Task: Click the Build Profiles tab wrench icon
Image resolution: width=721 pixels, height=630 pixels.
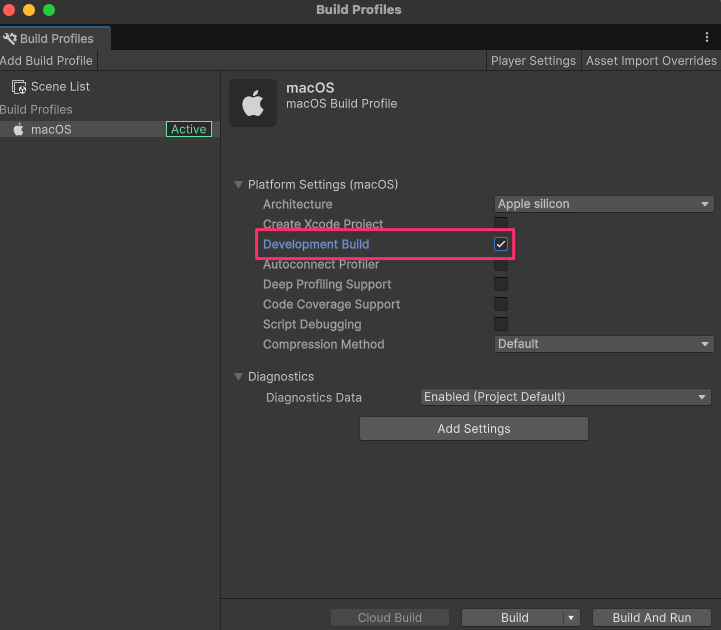Action: click(10, 39)
